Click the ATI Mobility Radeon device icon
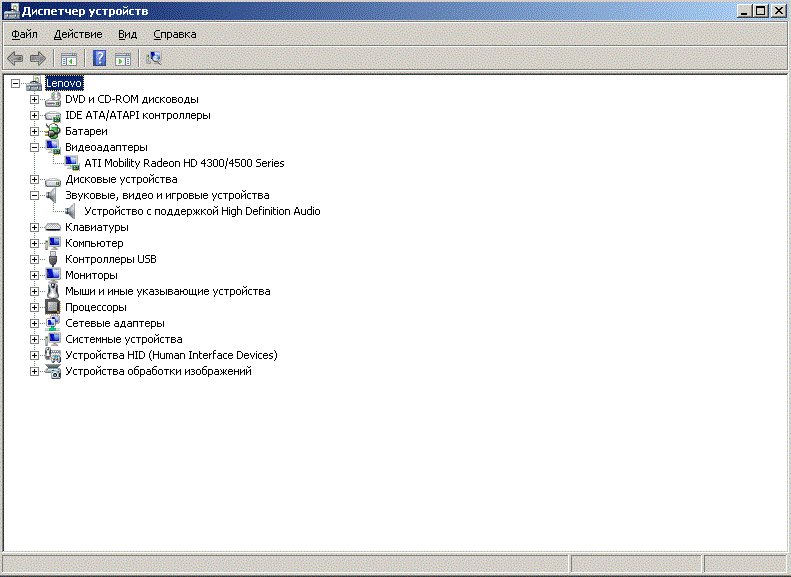The width and height of the screenshot is (791, 577). tap(72, 163)
